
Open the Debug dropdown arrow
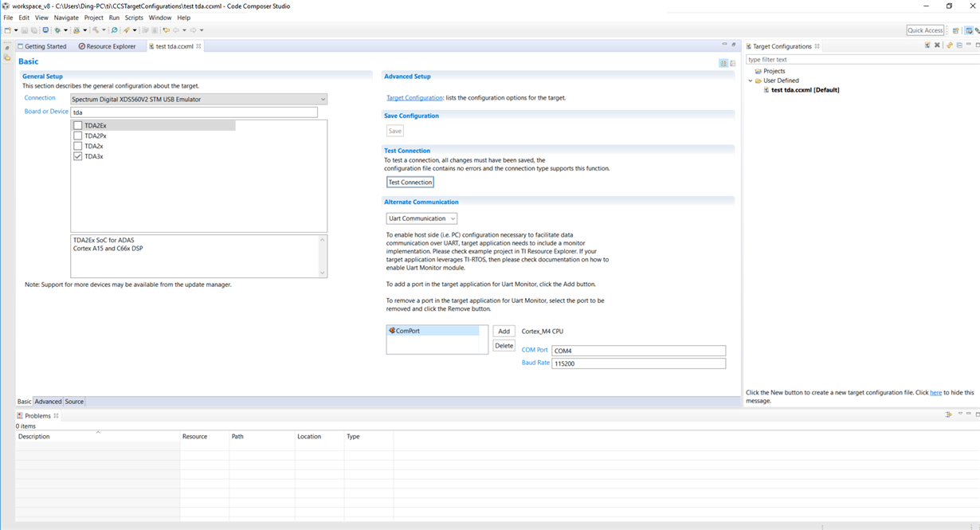65,30
